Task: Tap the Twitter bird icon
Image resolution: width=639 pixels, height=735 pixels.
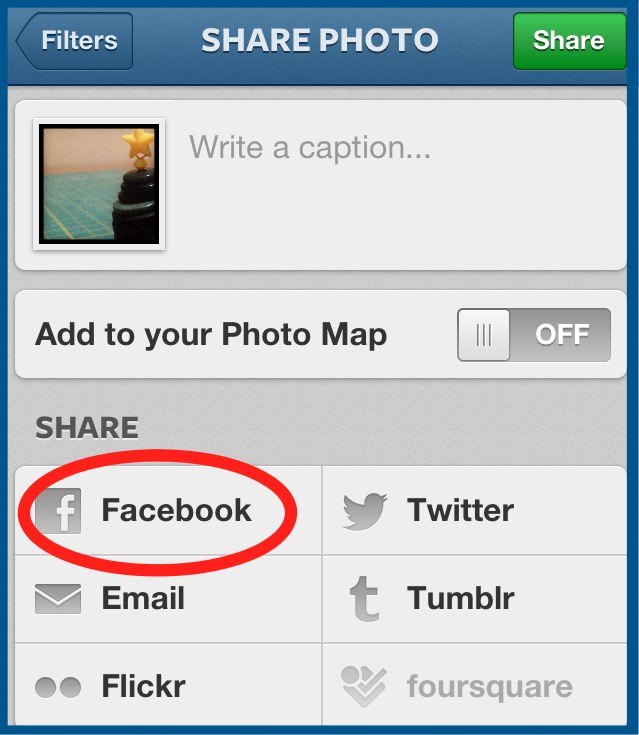Action: click(365, 511)
